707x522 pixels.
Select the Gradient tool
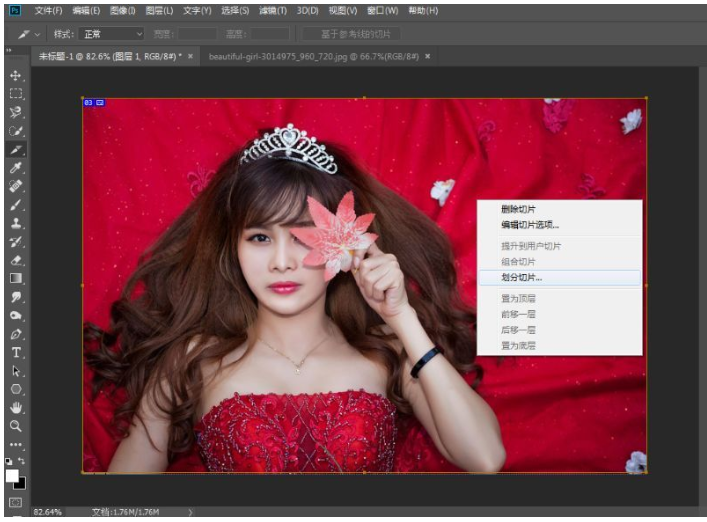[16, 278]
